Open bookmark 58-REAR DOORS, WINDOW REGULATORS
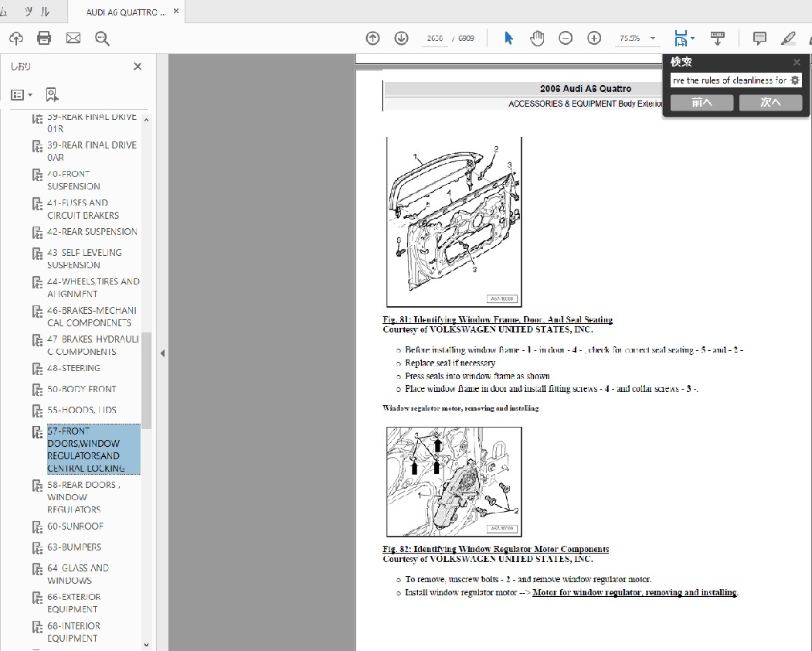812x651 pixels. click(84, 497)
